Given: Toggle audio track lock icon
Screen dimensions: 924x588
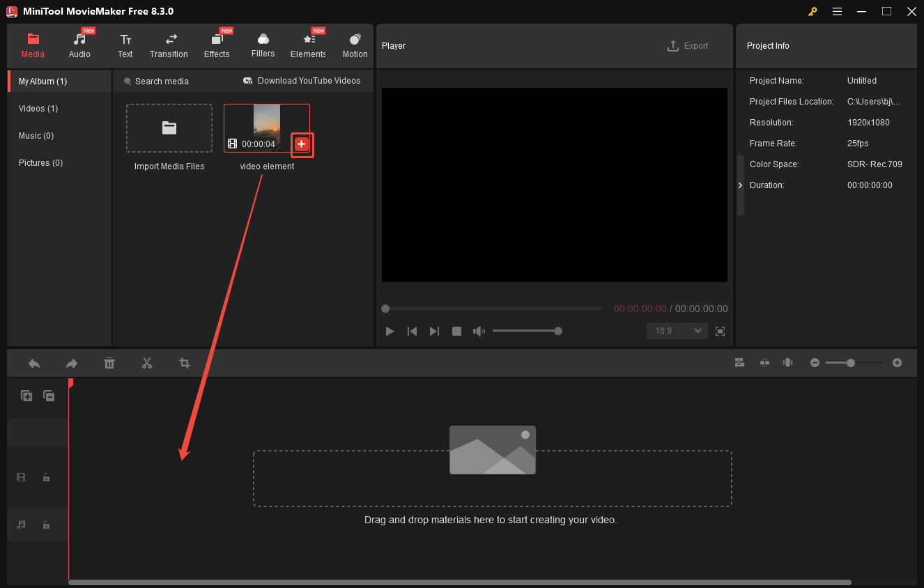Looking at the screenshot, I should point(46,525).
